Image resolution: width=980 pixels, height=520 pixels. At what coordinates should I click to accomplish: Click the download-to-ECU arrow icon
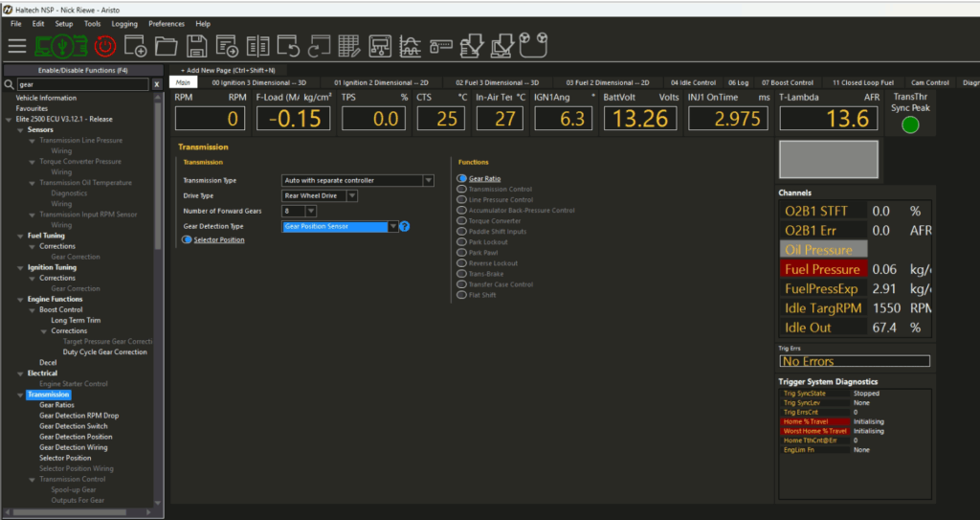pos(472,46)
